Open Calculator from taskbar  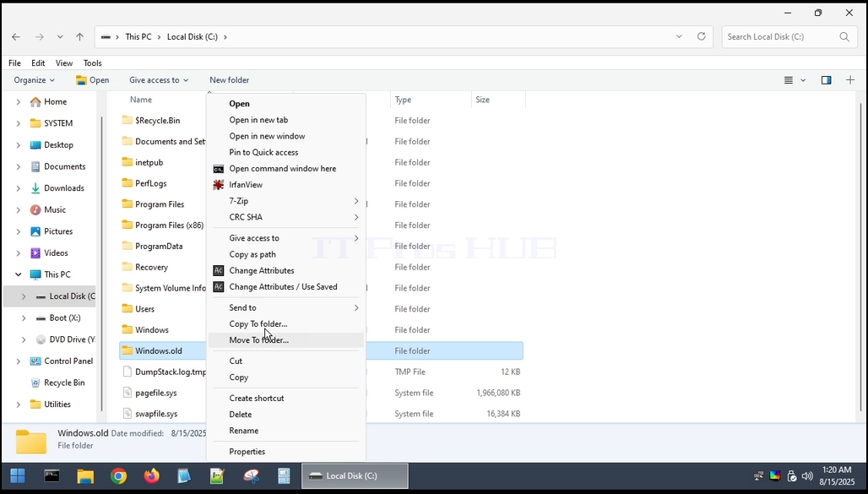(x=284, y=475)
